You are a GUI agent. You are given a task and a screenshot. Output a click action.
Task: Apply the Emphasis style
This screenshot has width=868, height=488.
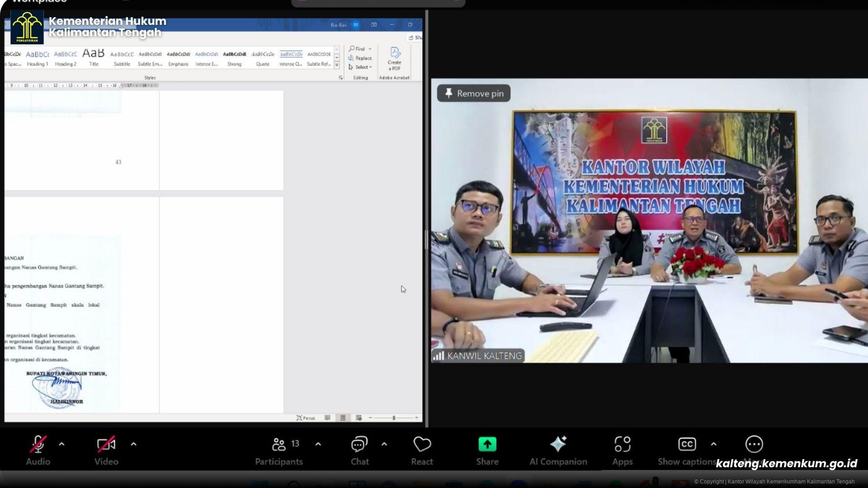(178, 58)
